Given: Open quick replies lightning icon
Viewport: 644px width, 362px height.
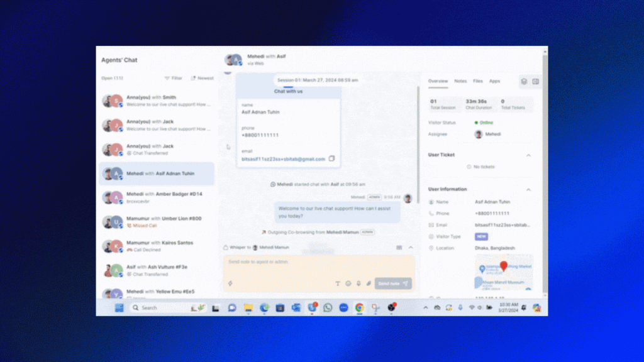Looking at the screenshot, I should 230,283.
